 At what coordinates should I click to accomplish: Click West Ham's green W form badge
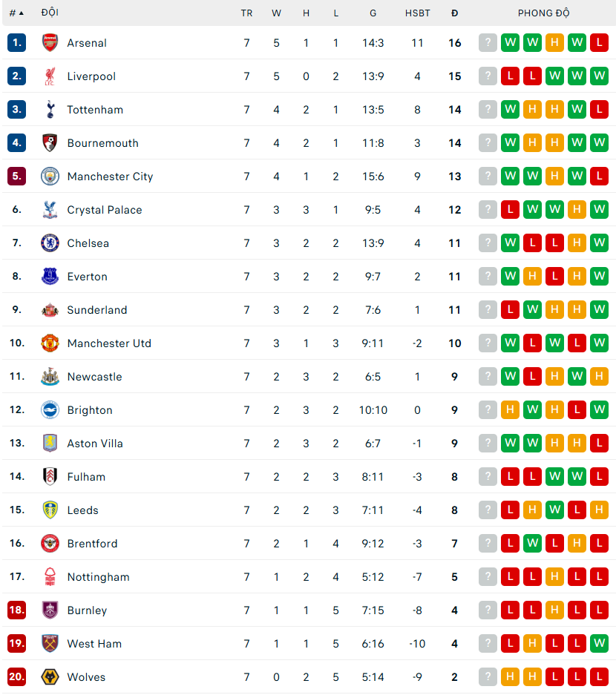coord(599,644)
